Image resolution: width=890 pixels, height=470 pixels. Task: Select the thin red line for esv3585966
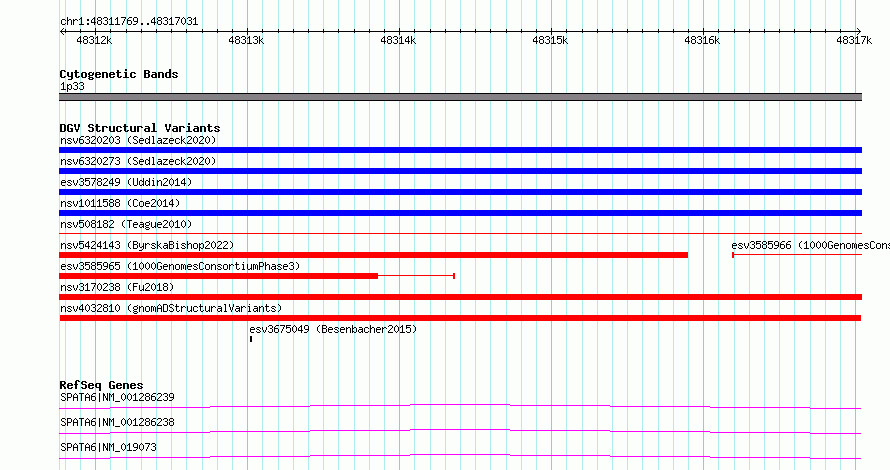coord(797,255)
